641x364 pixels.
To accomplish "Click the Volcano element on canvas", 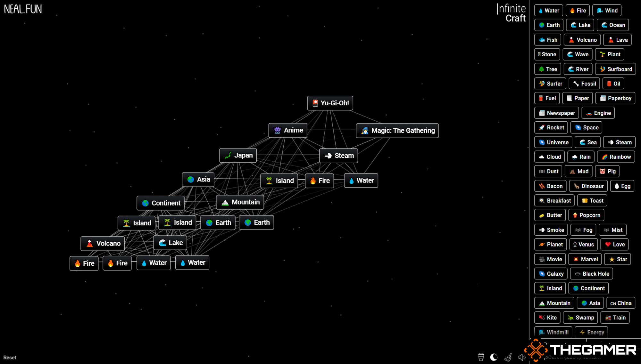I will (103, 243).
